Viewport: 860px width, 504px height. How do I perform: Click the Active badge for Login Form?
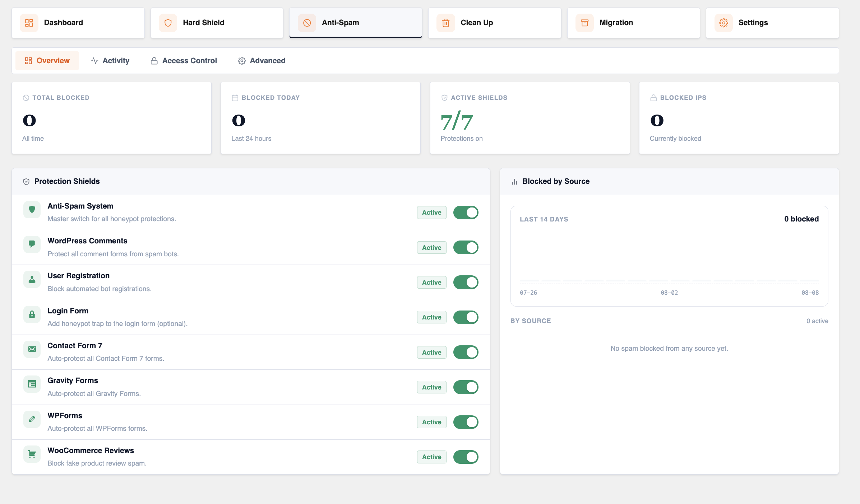(x=431, y=317)
